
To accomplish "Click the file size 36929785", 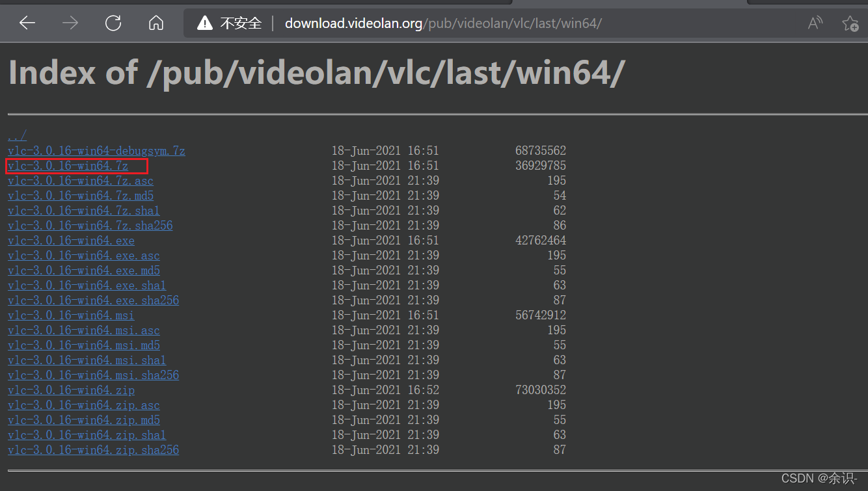I will coord(541,165).
